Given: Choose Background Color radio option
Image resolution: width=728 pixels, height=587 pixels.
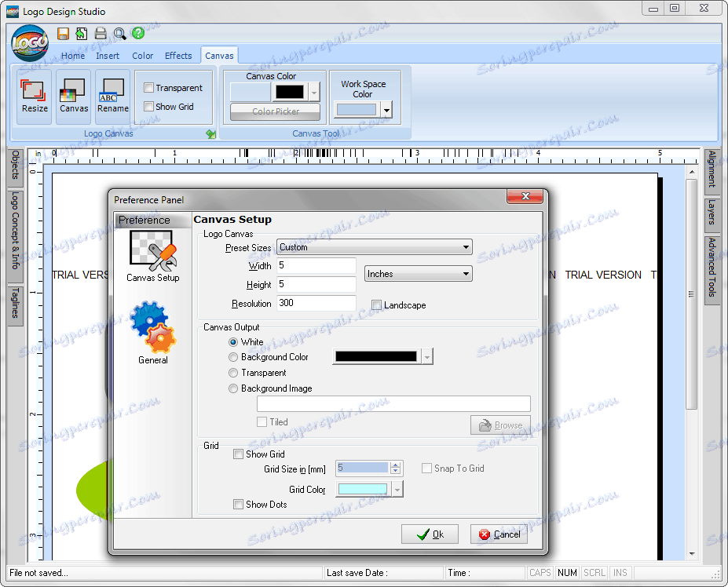Looking at the screenshot, I should click(233, 357).
